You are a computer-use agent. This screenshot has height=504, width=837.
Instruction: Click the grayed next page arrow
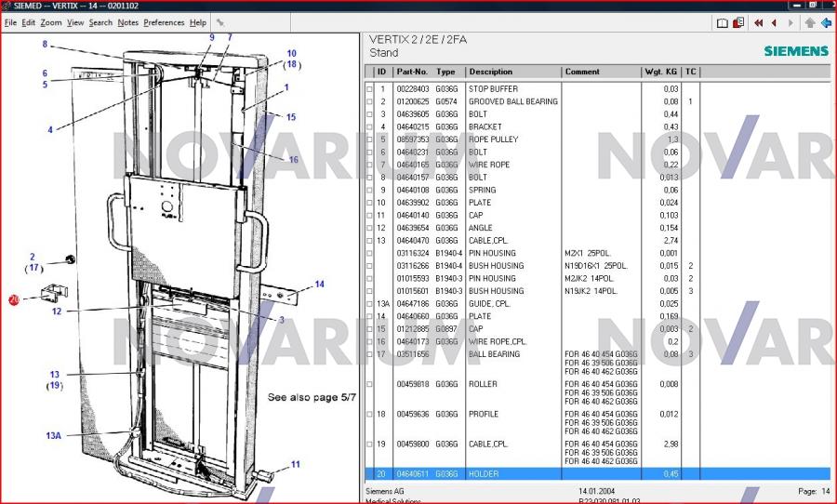790,22
